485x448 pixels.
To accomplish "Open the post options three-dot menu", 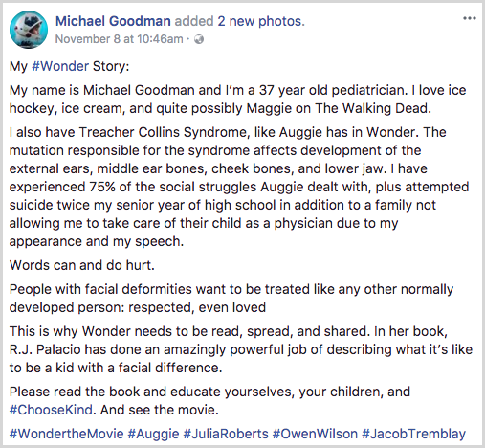I will point(470,18).
